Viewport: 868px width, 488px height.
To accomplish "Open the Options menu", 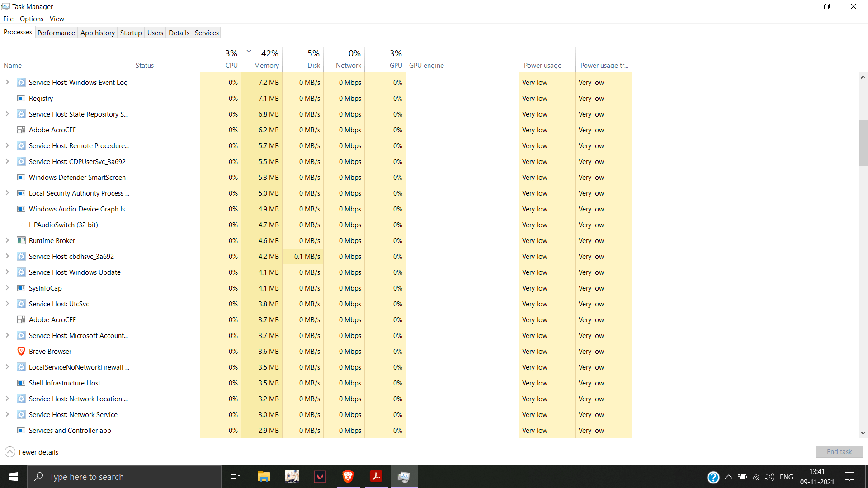I will [x=31, y=19].
